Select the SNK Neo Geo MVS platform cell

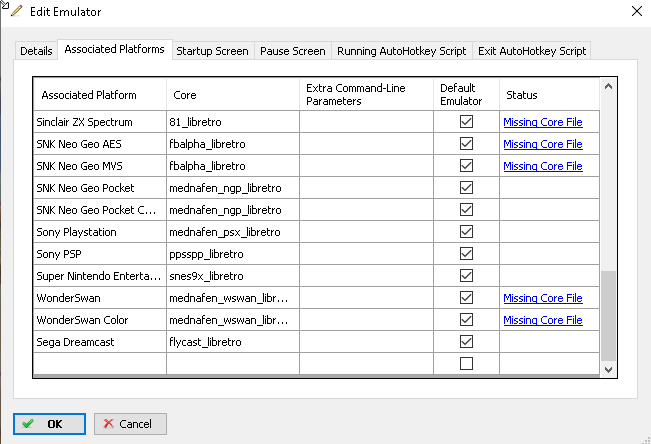[100, 166]
